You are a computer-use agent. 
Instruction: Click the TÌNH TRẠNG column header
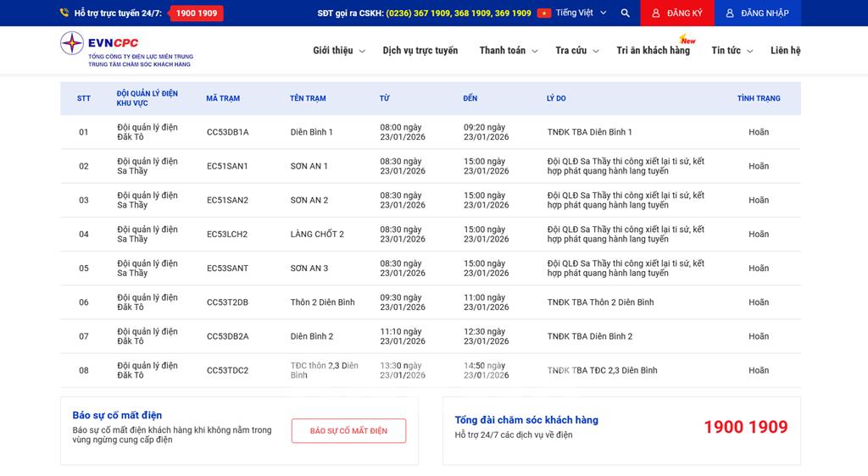point(758,98)
